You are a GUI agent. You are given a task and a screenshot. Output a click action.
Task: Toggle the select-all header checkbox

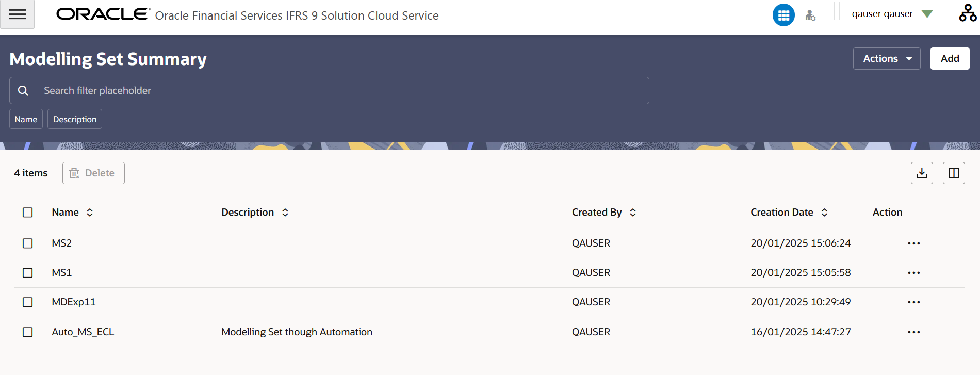point(28,213)
